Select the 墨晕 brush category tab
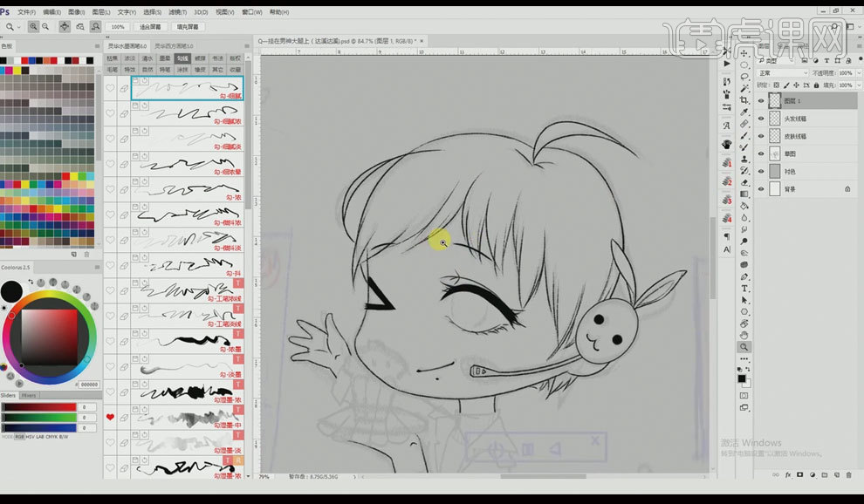Image resolution: width=864 pixels, height=504 pixels. coord(165,58)
